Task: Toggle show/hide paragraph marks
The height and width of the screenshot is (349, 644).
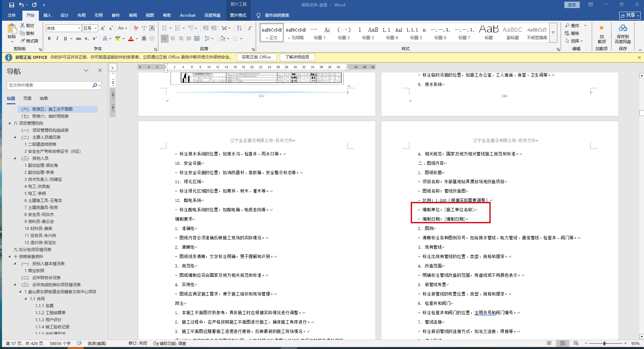Action: tap(250, 28)
